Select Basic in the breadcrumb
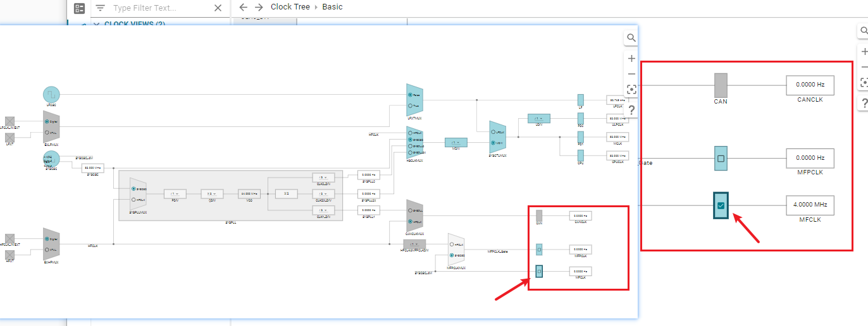This screenshot has width=868, height=326. pos(332,7)
